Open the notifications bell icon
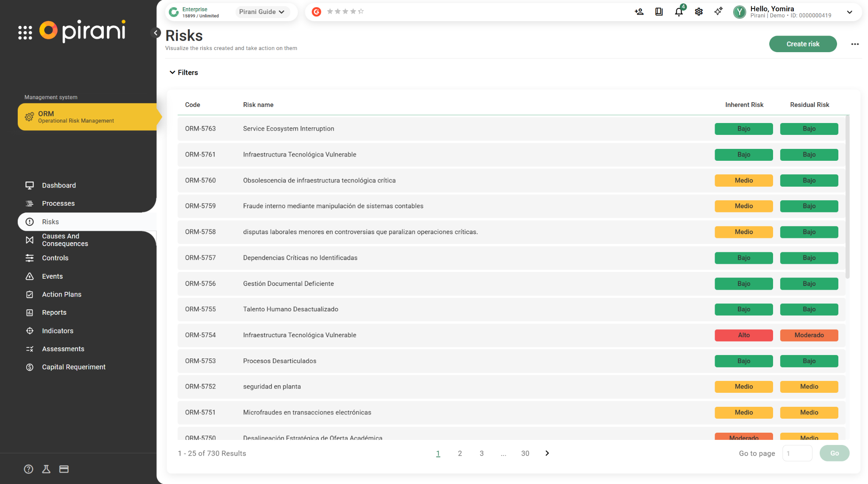 [x=679, y=12]
